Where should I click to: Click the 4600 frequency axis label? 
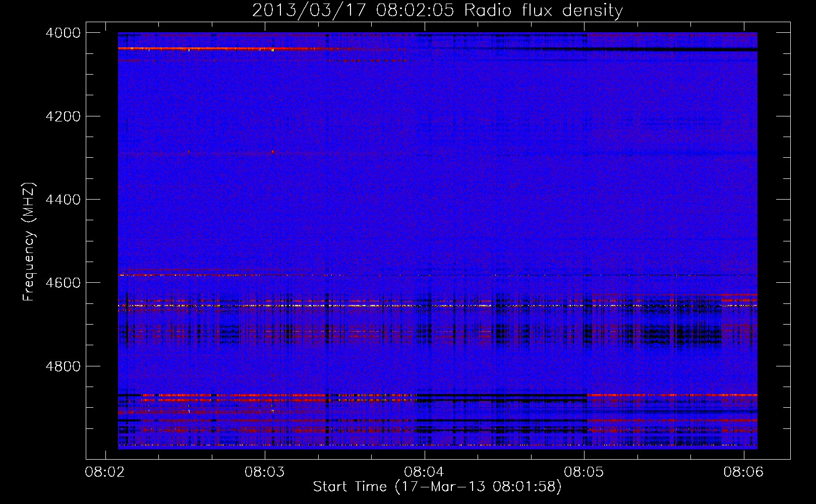63,283
